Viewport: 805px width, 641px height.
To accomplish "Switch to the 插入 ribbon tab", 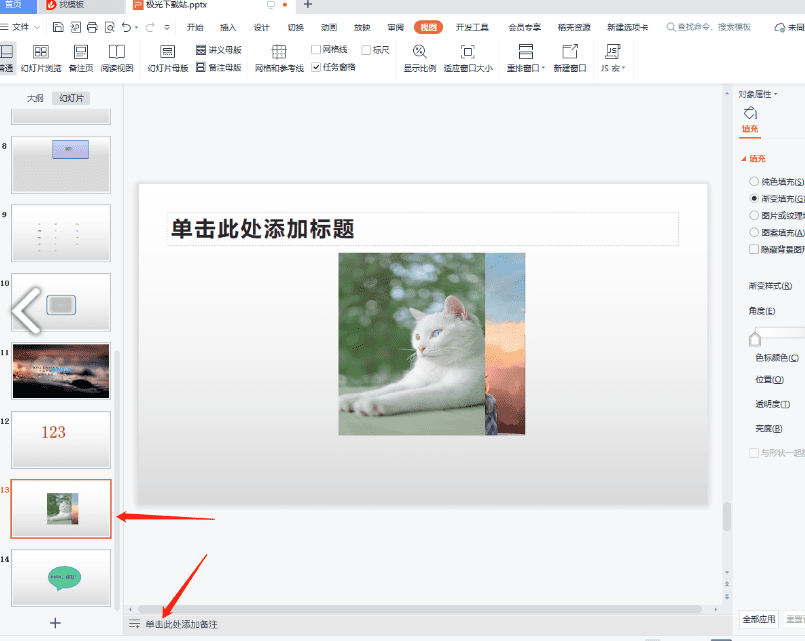I will (228, 27).
